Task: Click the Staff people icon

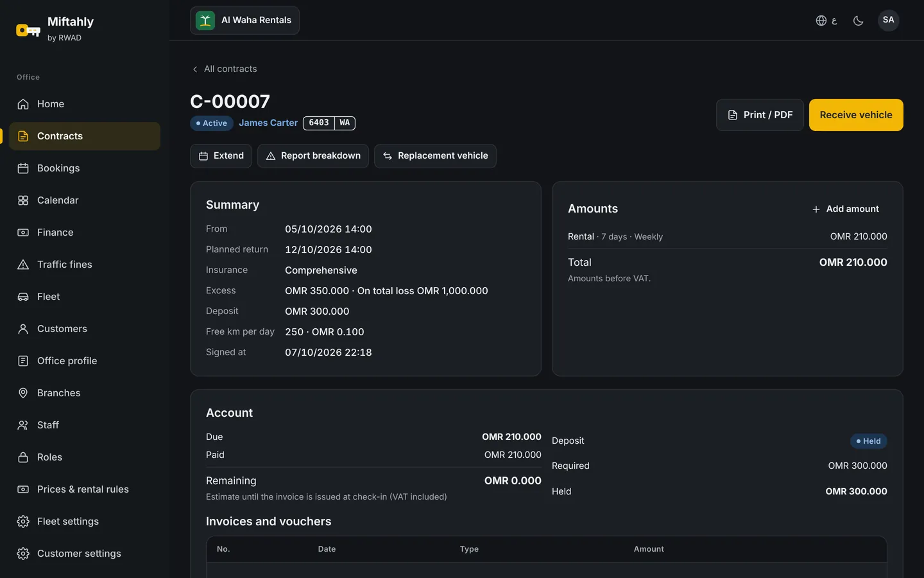Action: click(x=23, y=425)
